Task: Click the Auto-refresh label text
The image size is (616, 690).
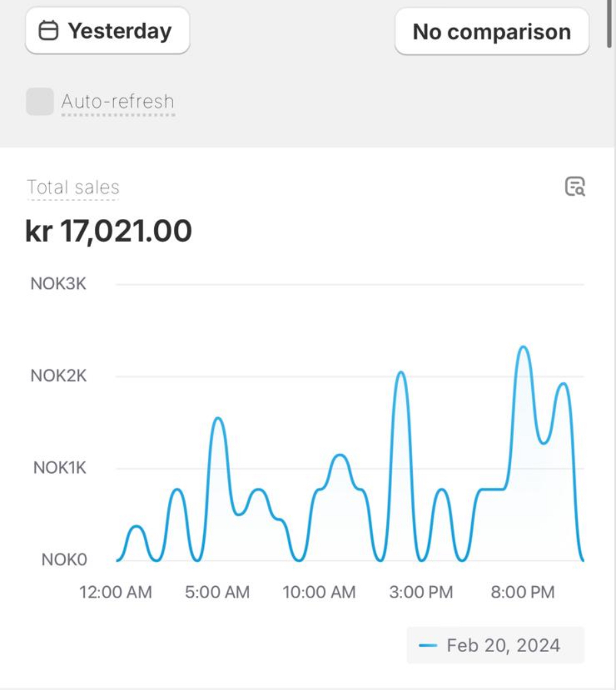Action: pos(118,101)
